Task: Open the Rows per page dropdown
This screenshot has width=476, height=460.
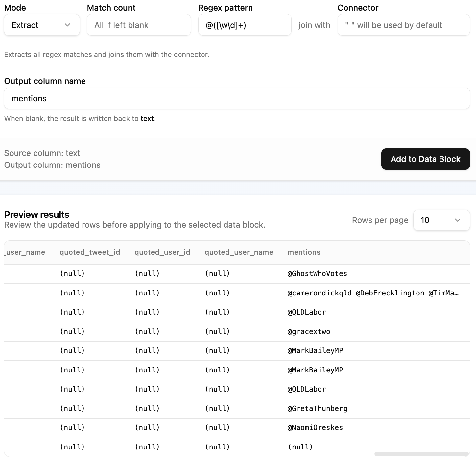Action: click(x=441, y=220)
